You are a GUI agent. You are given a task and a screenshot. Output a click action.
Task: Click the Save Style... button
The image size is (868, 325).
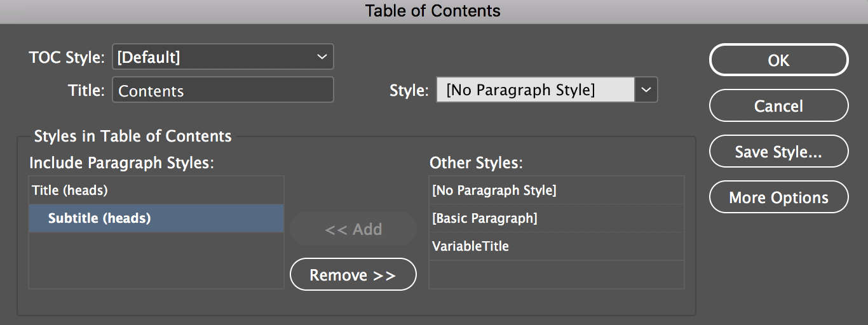point(778,152)
